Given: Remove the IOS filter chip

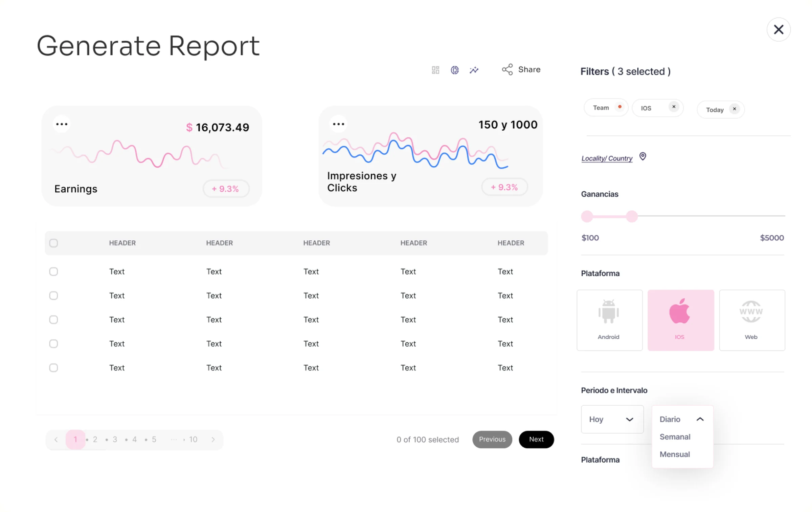Looking at the screenshot, I should point(674,107).
